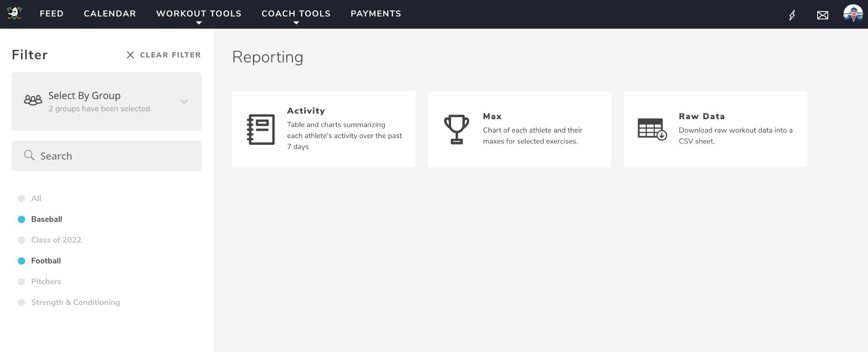This screenshot has height=352, width=868.
Task: Click the Filter panel heading
Action: [30, 55]
